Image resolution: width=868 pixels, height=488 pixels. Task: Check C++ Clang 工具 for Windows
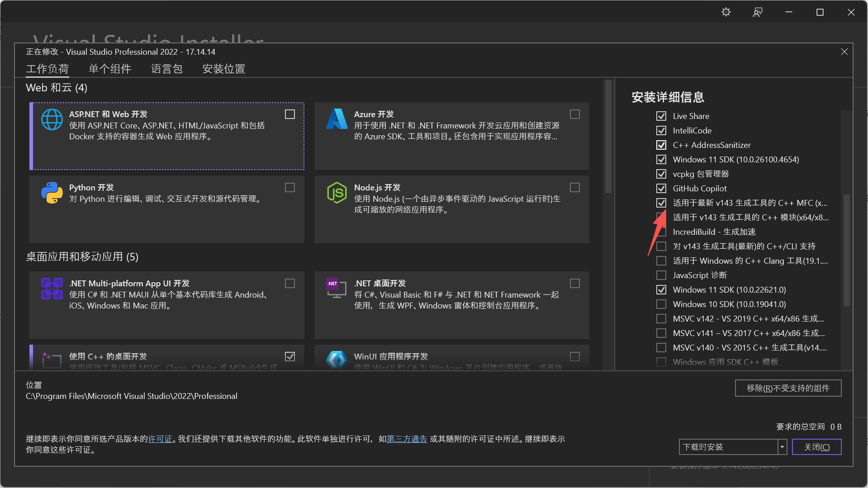(661, 261)
